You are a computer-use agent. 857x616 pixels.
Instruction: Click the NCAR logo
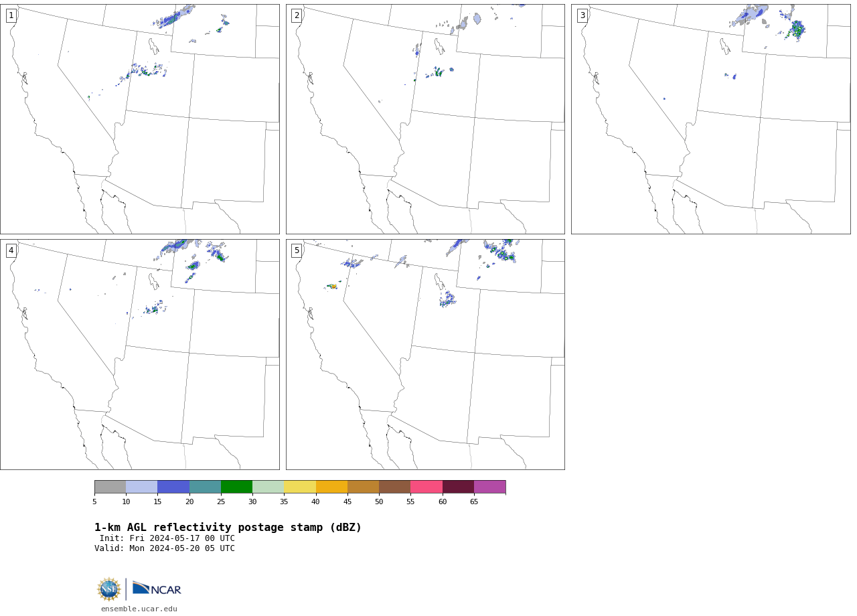(157, 589)
